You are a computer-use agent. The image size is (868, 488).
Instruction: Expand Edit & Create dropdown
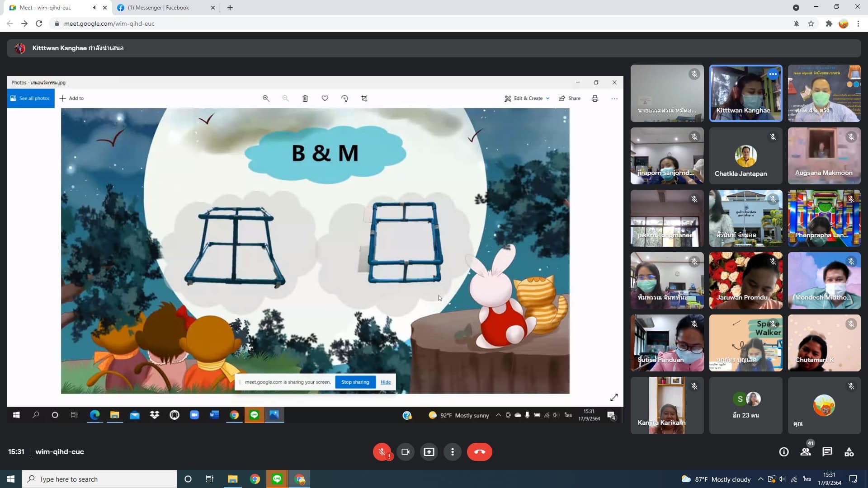point(527,98)
